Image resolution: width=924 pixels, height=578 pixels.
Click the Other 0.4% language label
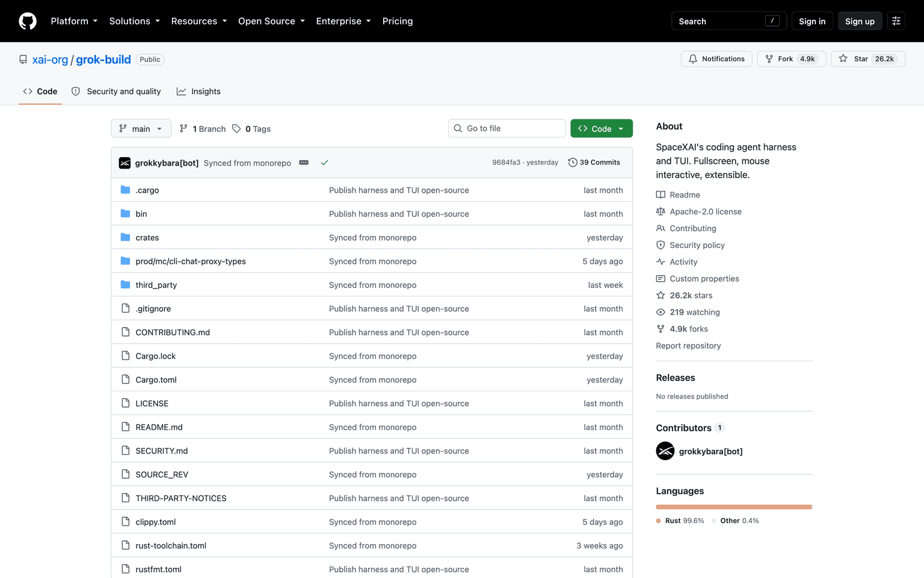[x=735, y=521]
